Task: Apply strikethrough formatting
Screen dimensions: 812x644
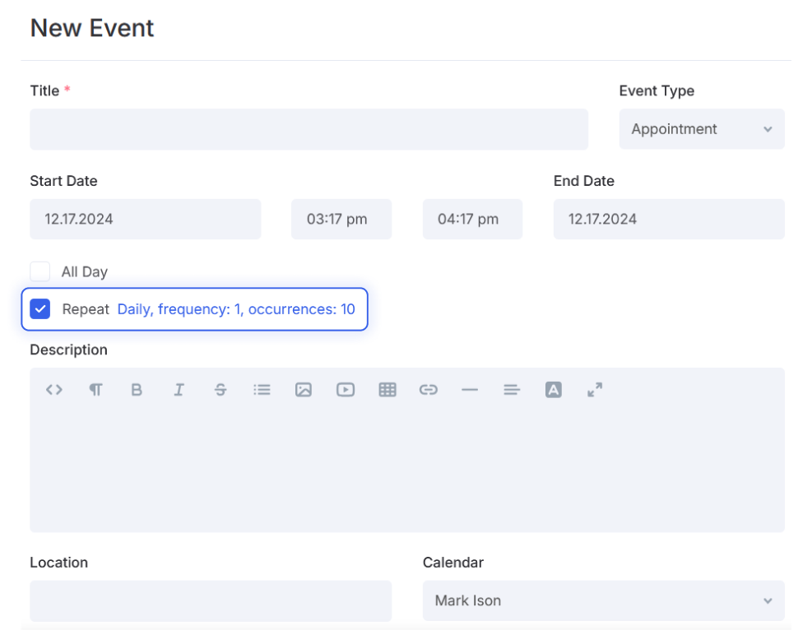Action: pyautogui.click(x=220, y=390)
